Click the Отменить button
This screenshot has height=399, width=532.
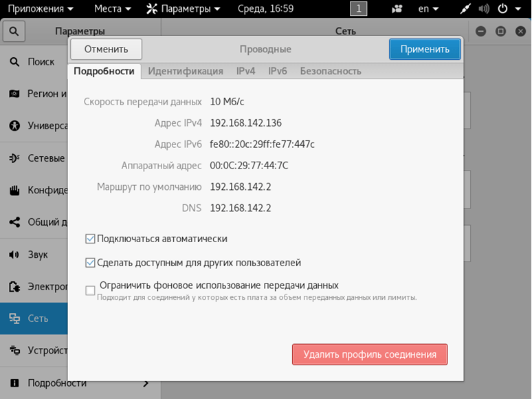107,50
